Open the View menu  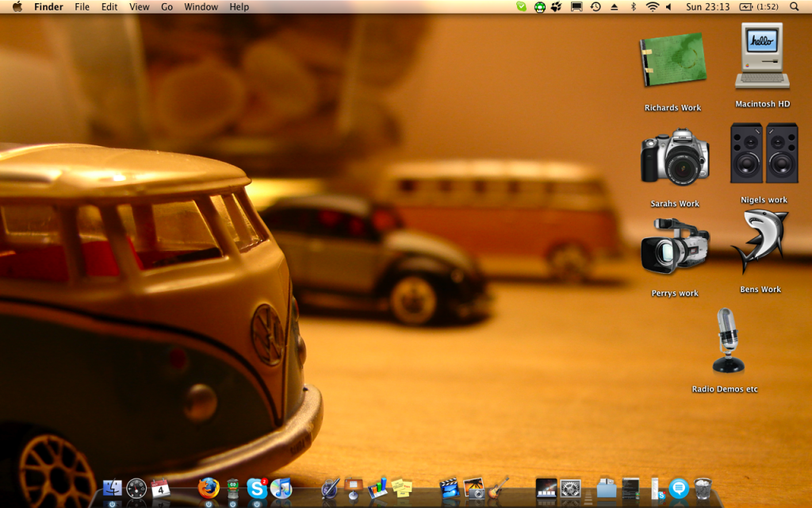140,6
